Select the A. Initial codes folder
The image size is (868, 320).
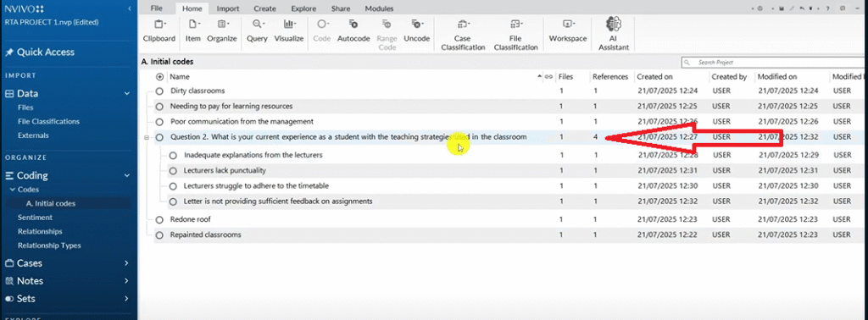[50, 203]
